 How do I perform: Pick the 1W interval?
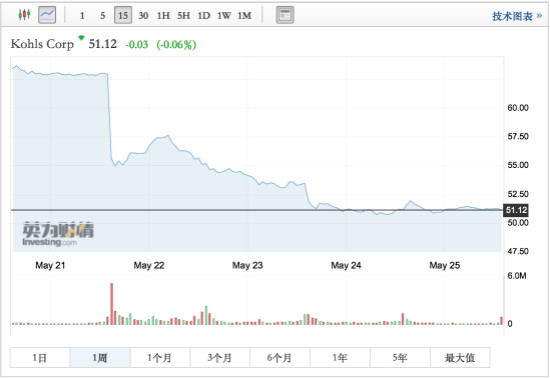pos(224,16)
